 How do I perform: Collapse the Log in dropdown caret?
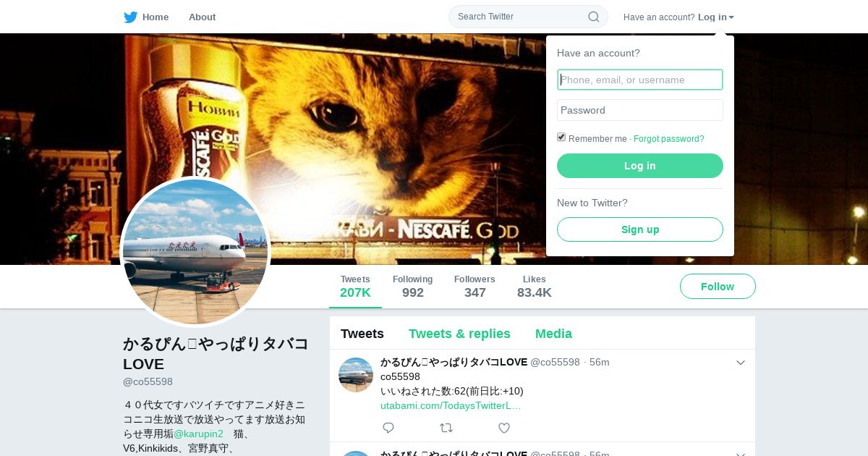click(731, 17)
